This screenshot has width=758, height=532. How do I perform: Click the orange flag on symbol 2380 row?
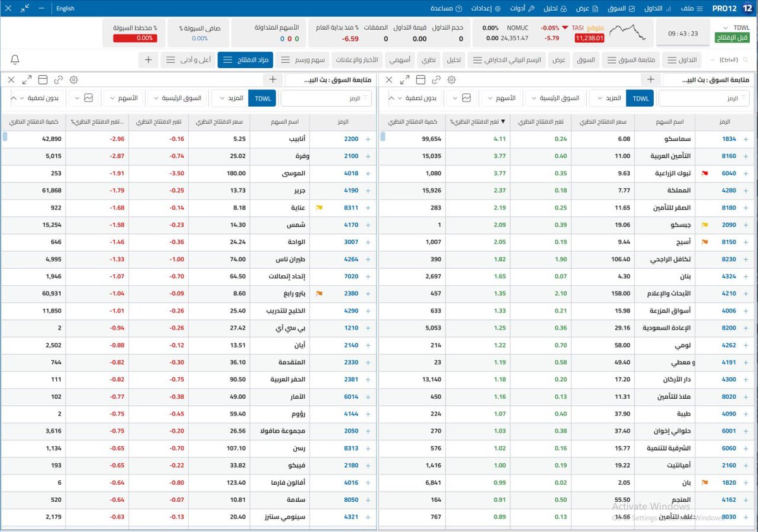(x=320, y=293)
